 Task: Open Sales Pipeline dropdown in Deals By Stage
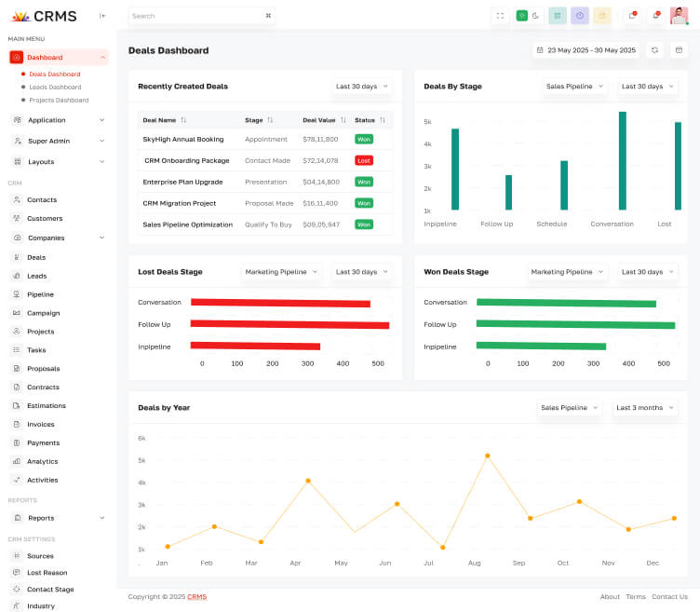pos(574,87)
